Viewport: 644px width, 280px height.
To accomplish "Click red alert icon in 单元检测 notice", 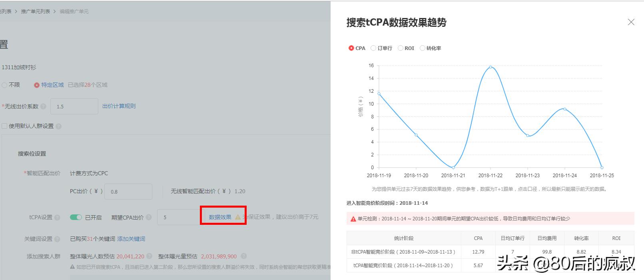I will 353,219.
